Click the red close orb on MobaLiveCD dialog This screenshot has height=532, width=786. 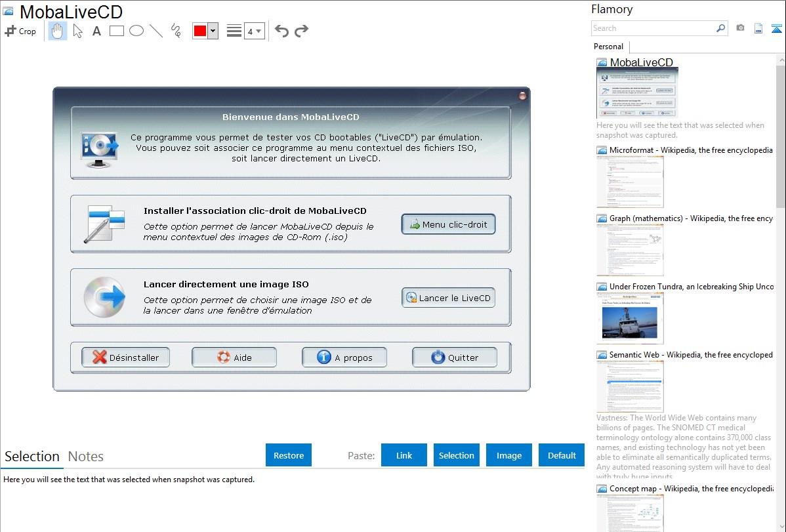(522, 96)
